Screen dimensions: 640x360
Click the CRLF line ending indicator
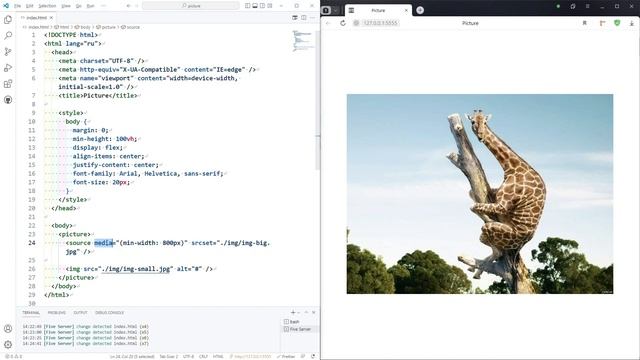click(203, 356)
